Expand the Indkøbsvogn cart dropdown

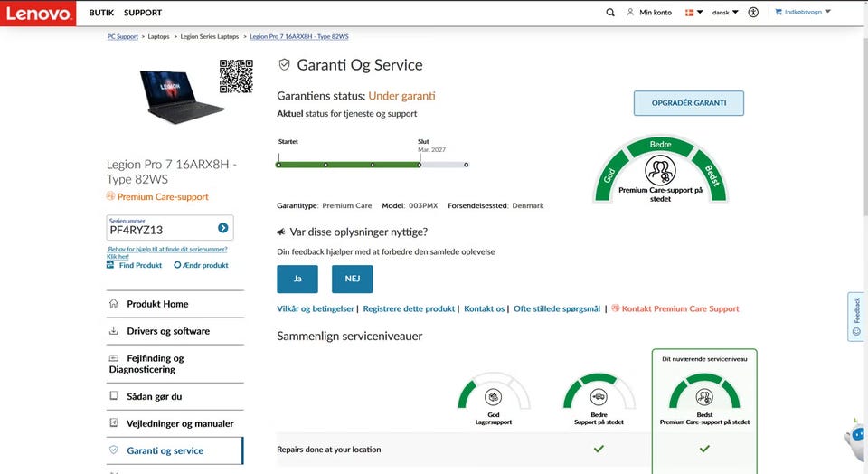(827, 12)
